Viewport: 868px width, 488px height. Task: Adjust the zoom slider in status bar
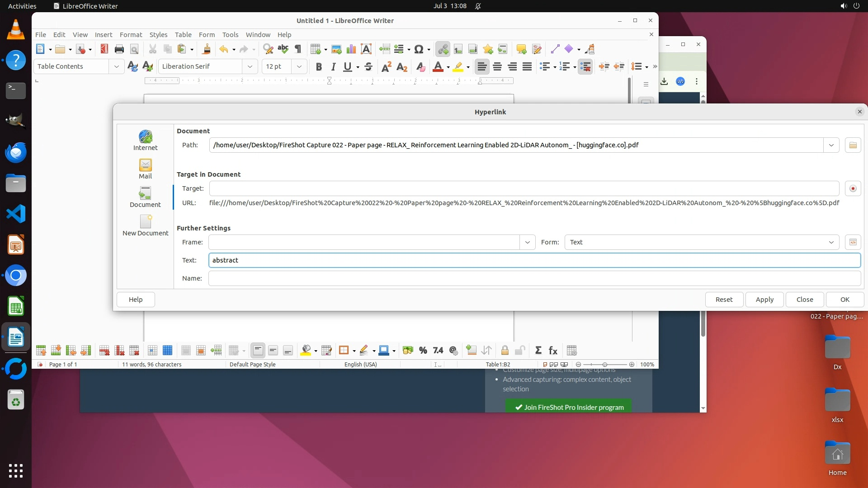pos(604,364)
